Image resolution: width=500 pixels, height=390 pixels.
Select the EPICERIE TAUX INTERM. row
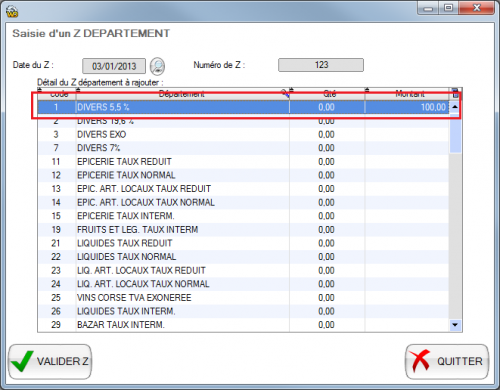243,216
